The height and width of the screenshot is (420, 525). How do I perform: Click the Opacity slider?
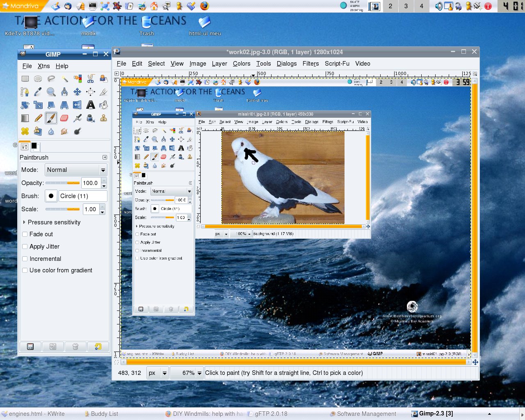[x=62, y=183]
